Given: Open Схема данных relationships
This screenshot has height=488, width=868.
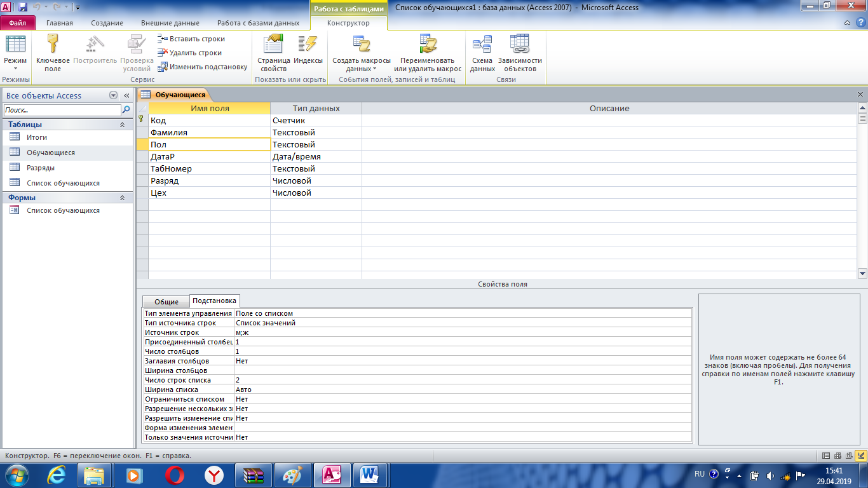Looking at the screenshot, I should [482, 44].
